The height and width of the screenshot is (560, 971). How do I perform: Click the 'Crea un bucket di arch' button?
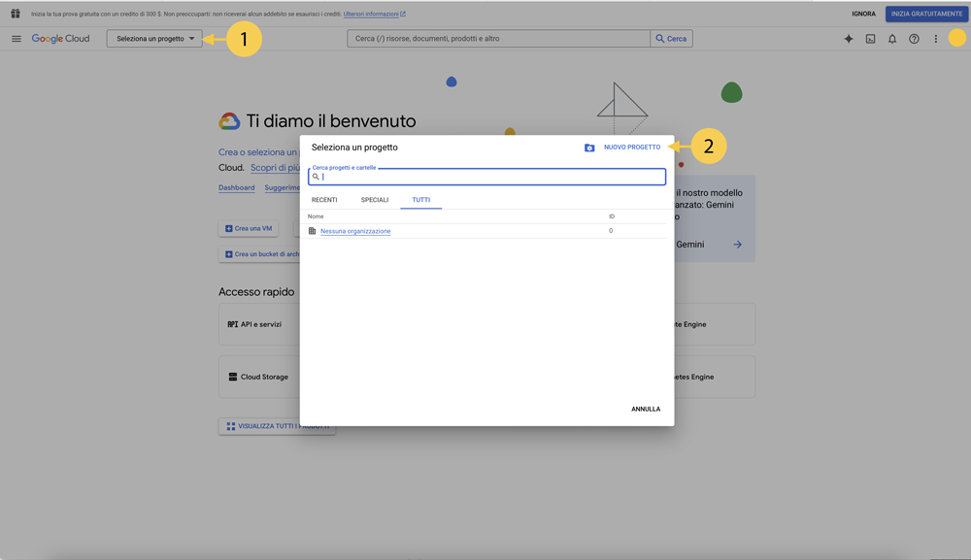coord(260,254)
